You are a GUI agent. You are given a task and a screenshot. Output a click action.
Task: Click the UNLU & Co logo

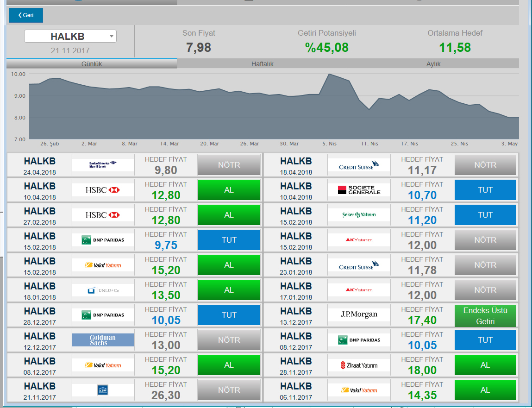coord(103,290)
